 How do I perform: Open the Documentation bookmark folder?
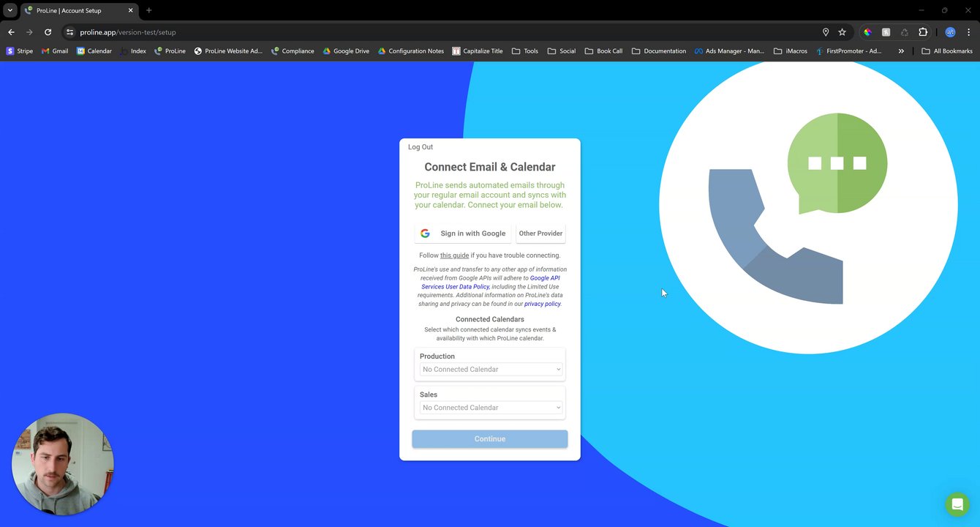tap(659, 51)
